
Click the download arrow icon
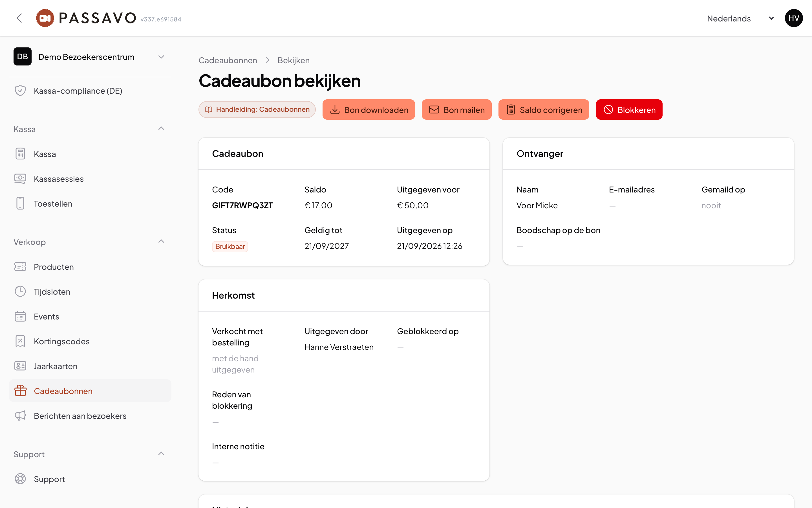click(x=335, y=110)
